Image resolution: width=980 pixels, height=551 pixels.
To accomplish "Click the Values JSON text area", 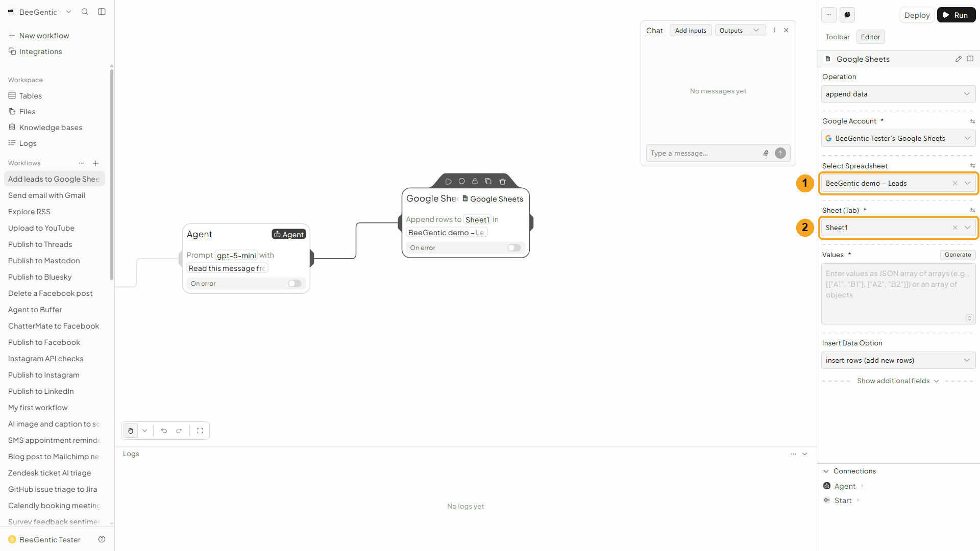I will point(898,294).
